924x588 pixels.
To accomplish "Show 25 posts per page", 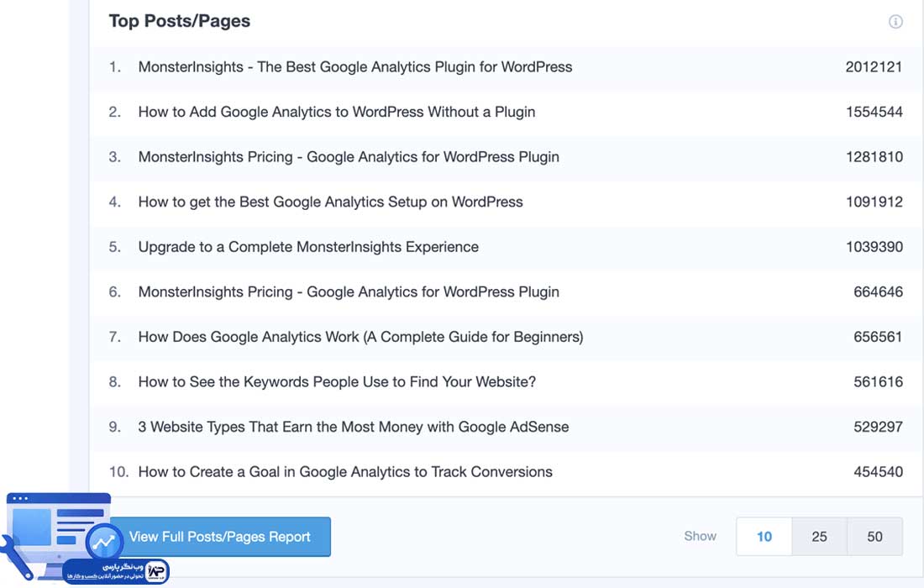I will (x=819, y=537).
